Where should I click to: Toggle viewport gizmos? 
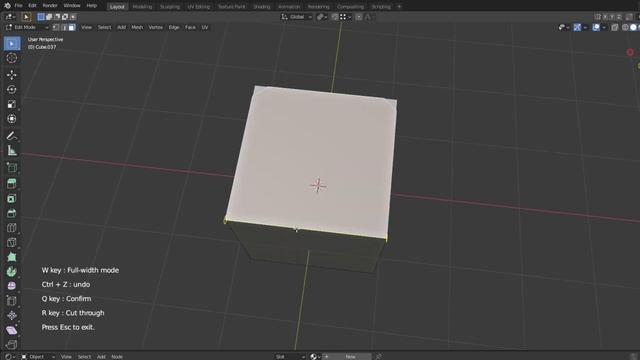coord(577,27)
